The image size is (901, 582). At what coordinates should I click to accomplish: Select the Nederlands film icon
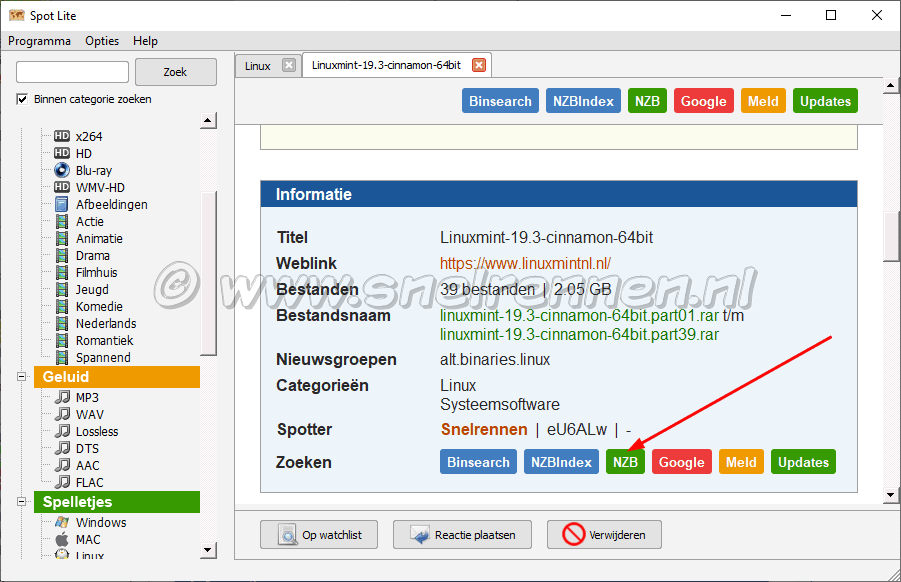tap(61, 323)
